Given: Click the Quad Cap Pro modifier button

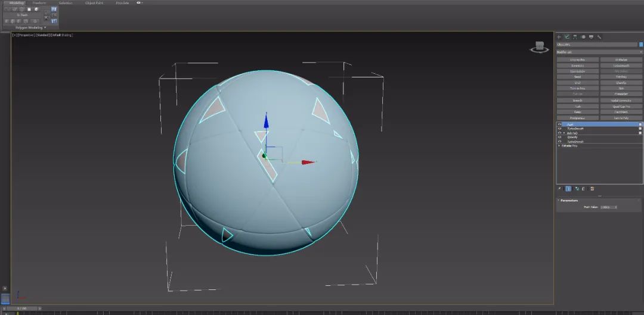Looking at the screenshot, I should click(621, 106).
